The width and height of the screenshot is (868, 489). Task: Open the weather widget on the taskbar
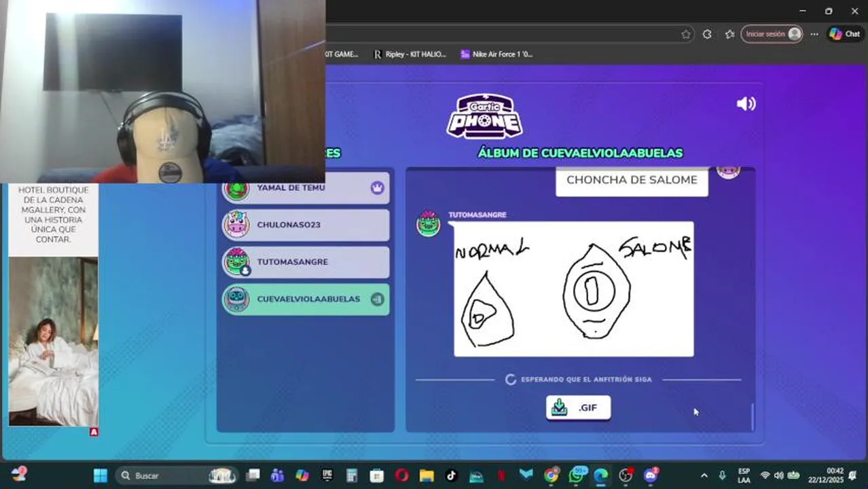click(18, 474)
